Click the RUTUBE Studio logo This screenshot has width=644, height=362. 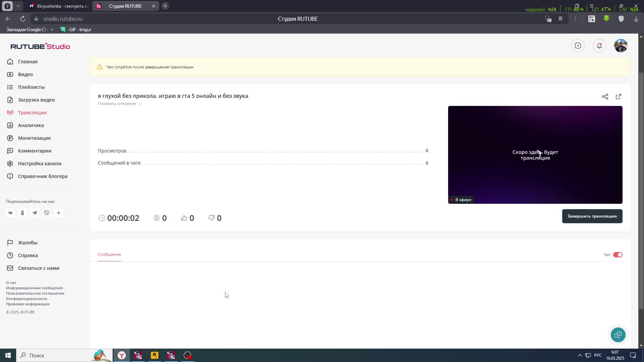[x=40, y=46]
